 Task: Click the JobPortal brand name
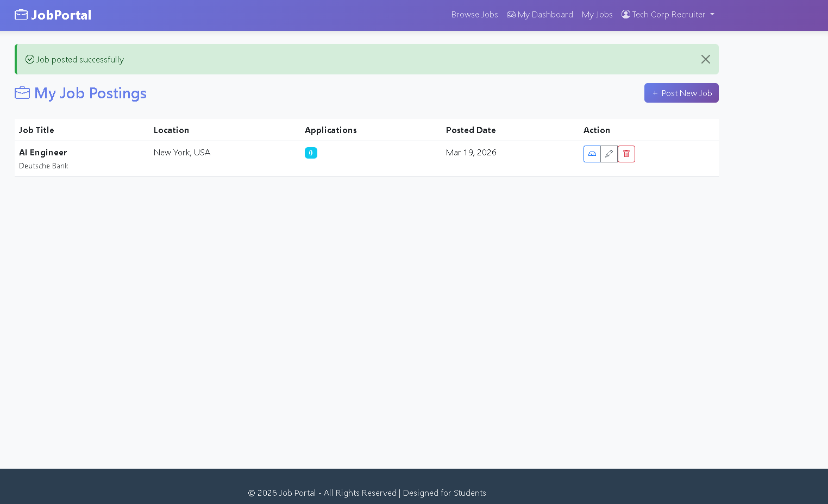coord(61,15)
